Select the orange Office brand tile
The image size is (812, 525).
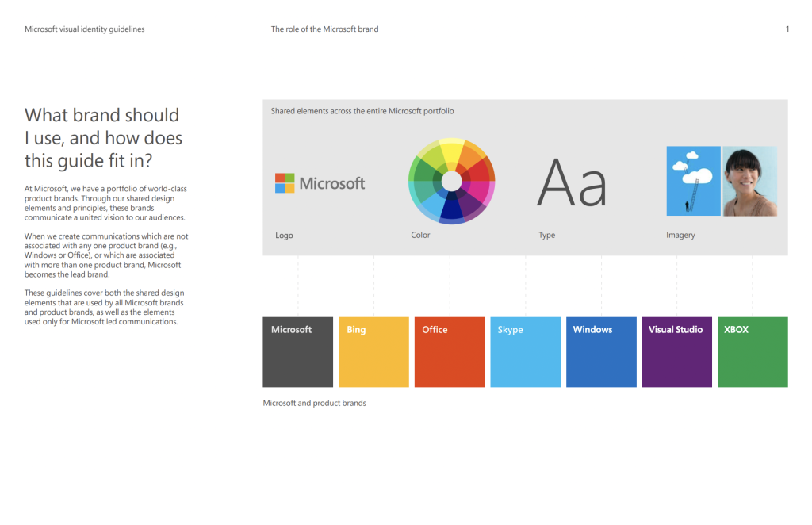click(x=450, y=352)
